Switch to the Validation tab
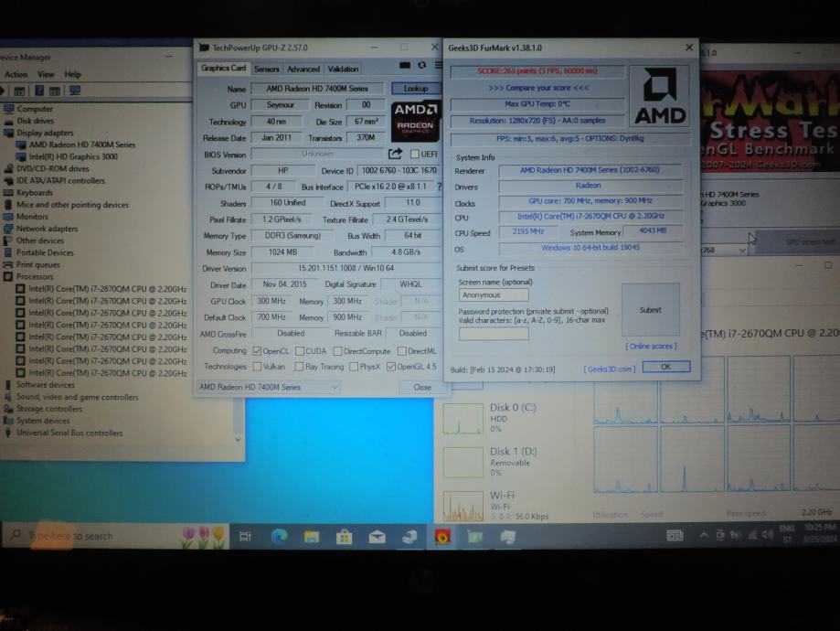 pos(343,70)
